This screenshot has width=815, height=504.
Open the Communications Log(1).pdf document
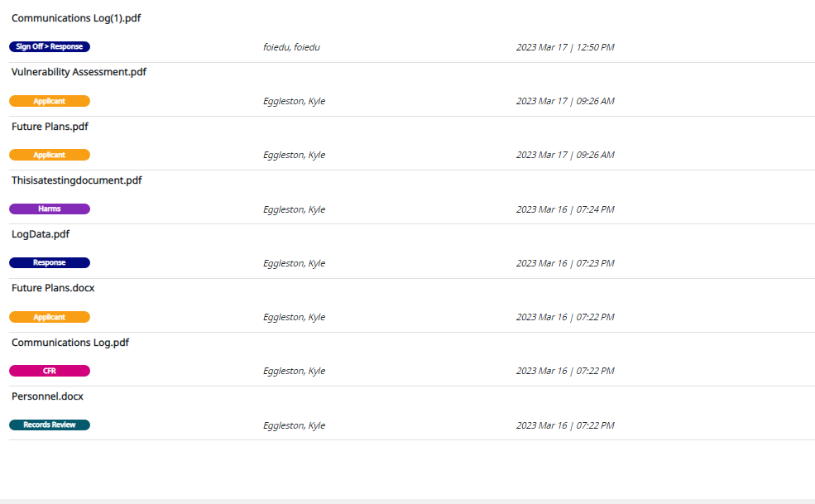point(76,17)
